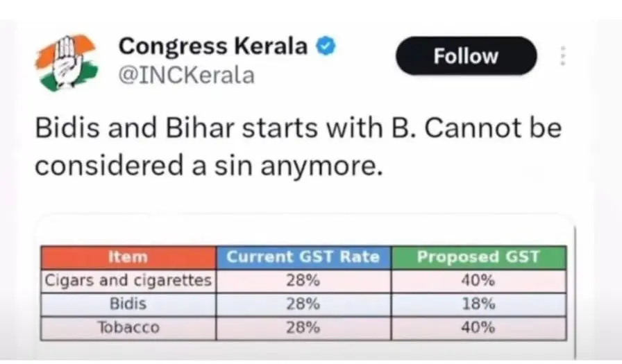This screenshot has height=364, width=622.
Task: Click the Congress Kerala hand logo avatar
Action: pos(66,63)
